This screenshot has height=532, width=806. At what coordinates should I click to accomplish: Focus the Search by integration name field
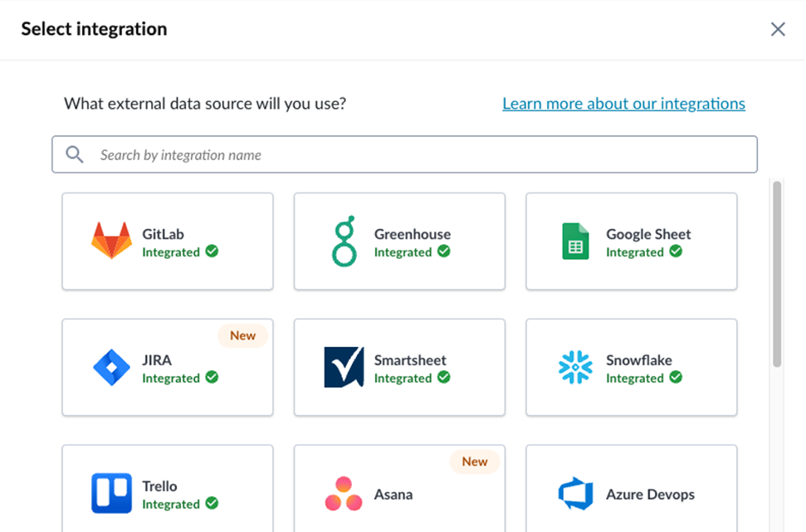point(404,154)
